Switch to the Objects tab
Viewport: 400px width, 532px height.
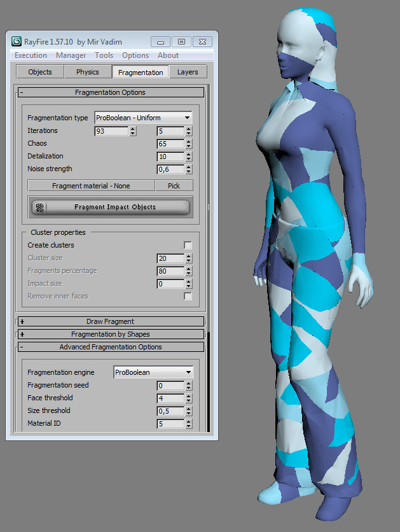(40, 72)
